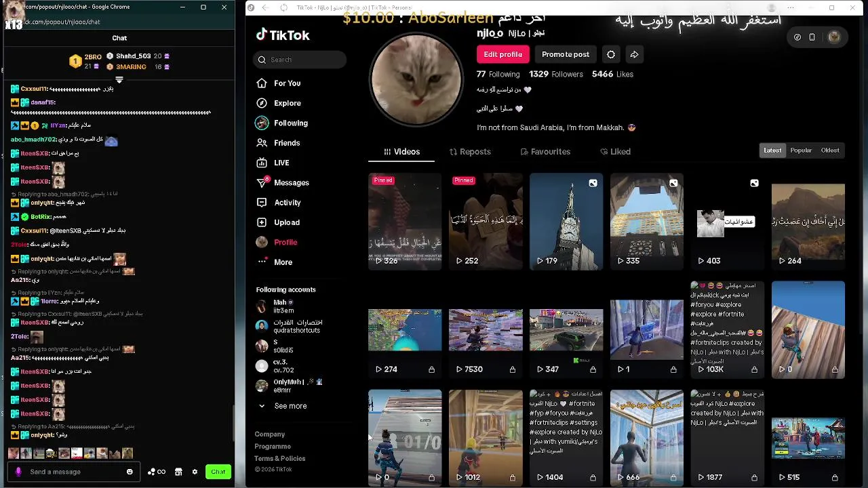
Task: Open following account cv.702
Action: (275, 366)
